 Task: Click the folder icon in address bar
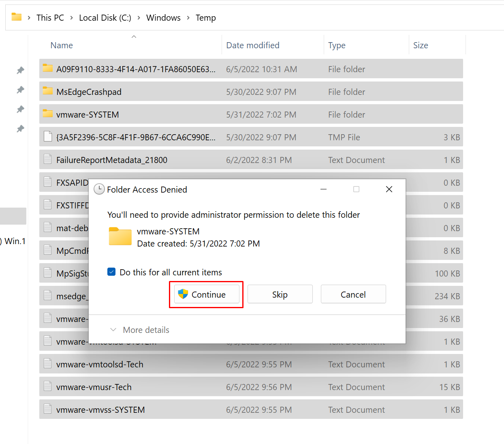pyautogui.click(x=17, y=17)
